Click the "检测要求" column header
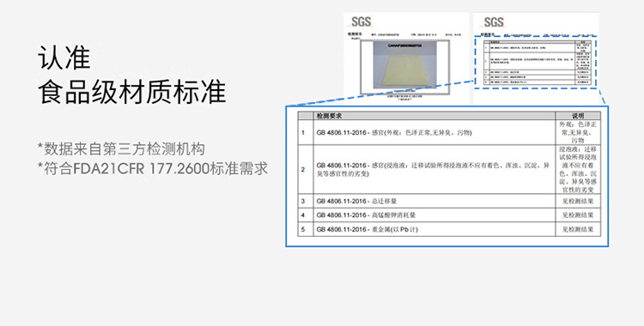The height and width of the screenshot is (326, 644). click(x=434, y=116)
